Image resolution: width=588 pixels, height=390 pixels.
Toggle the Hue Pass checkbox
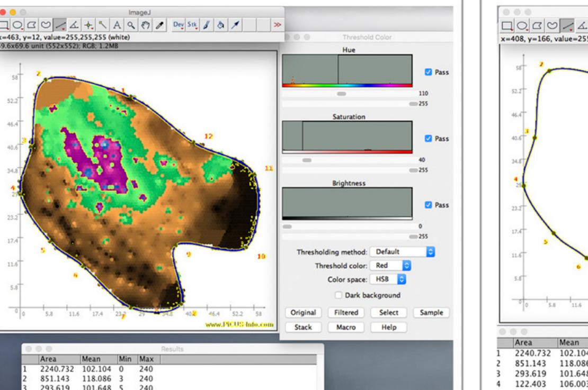tap(429, 72)
